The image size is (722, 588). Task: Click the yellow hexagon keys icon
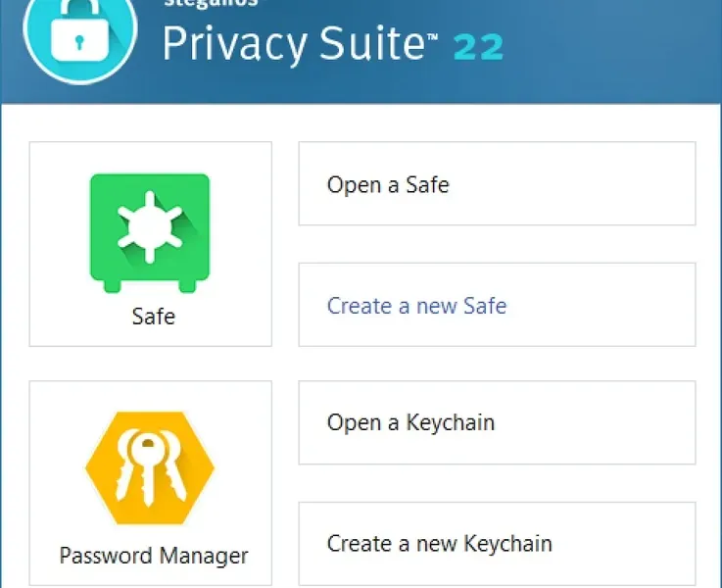149,469
